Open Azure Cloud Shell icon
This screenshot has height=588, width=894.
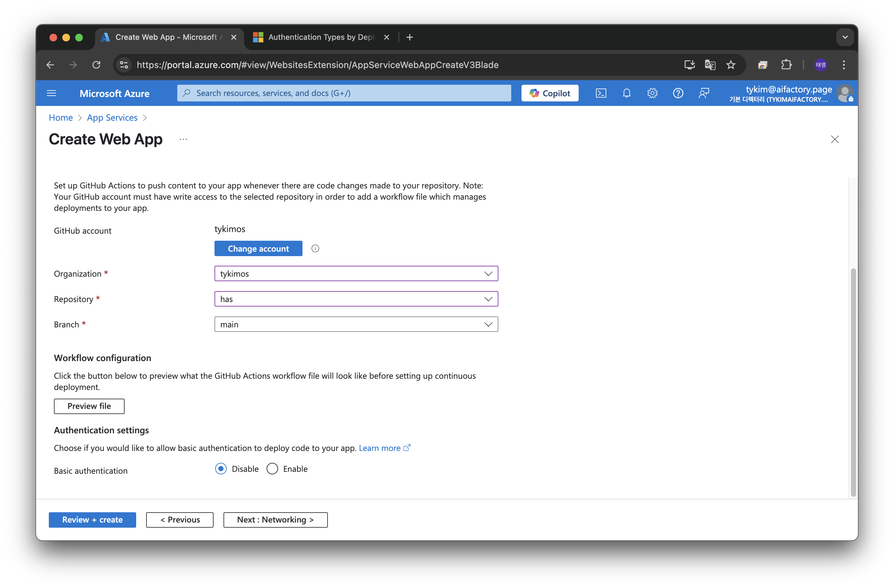tap(600, 93)
